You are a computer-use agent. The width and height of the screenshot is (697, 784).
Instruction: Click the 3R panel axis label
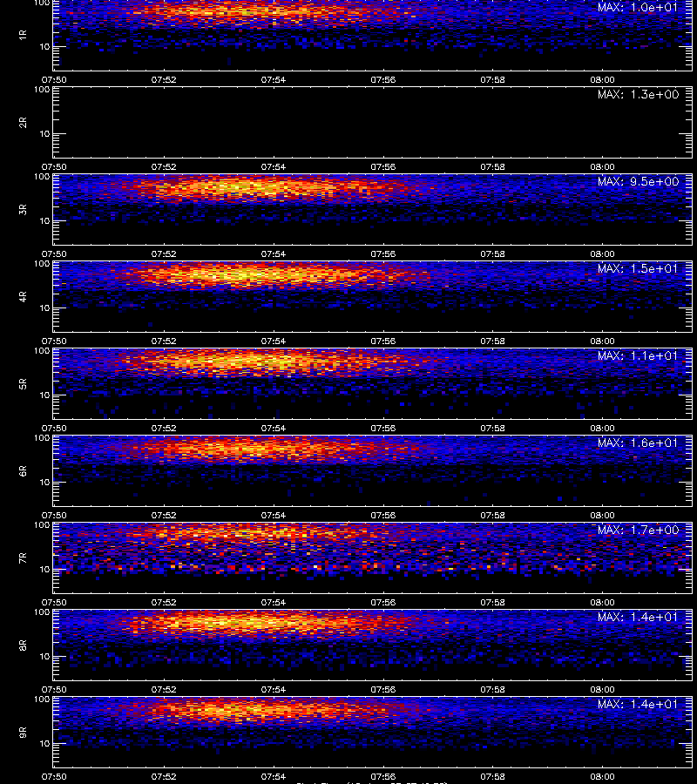[x=23, y=209]
